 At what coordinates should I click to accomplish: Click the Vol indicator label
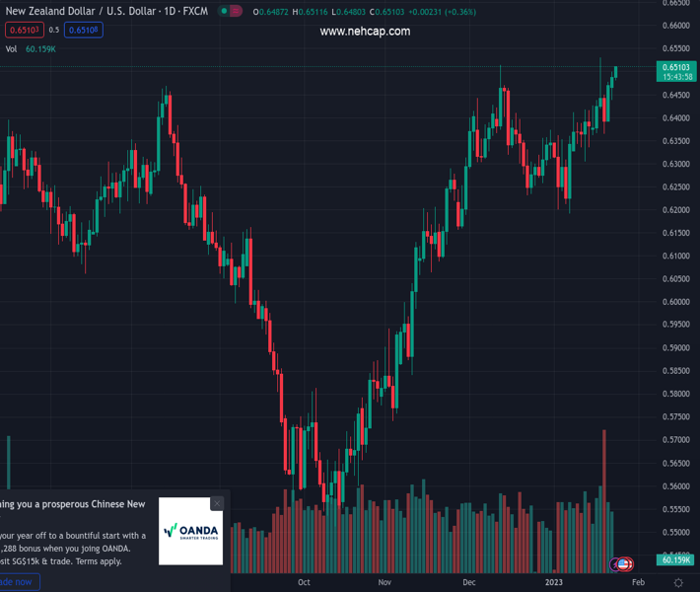coord(12,48)
